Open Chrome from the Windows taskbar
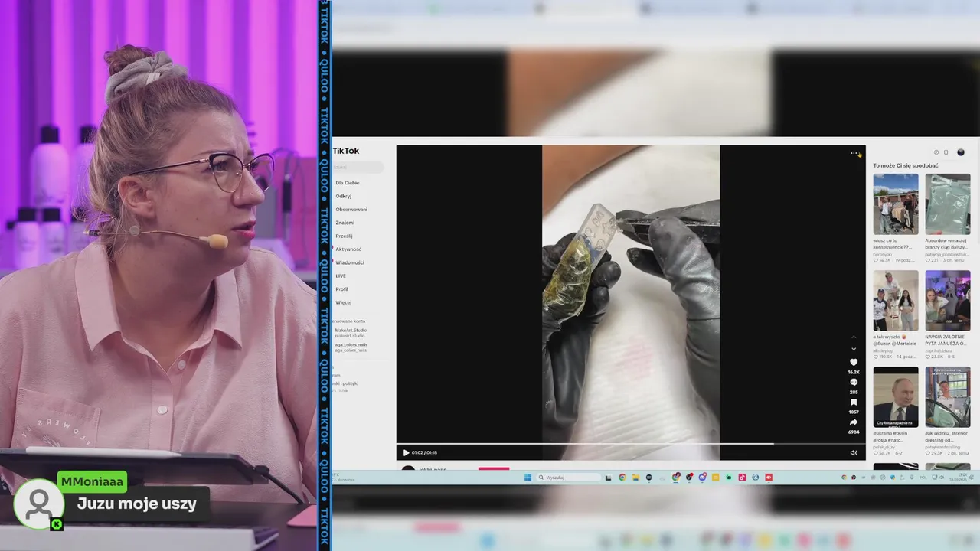The width and height of the screenshot is (980, 551). point(622,478)
